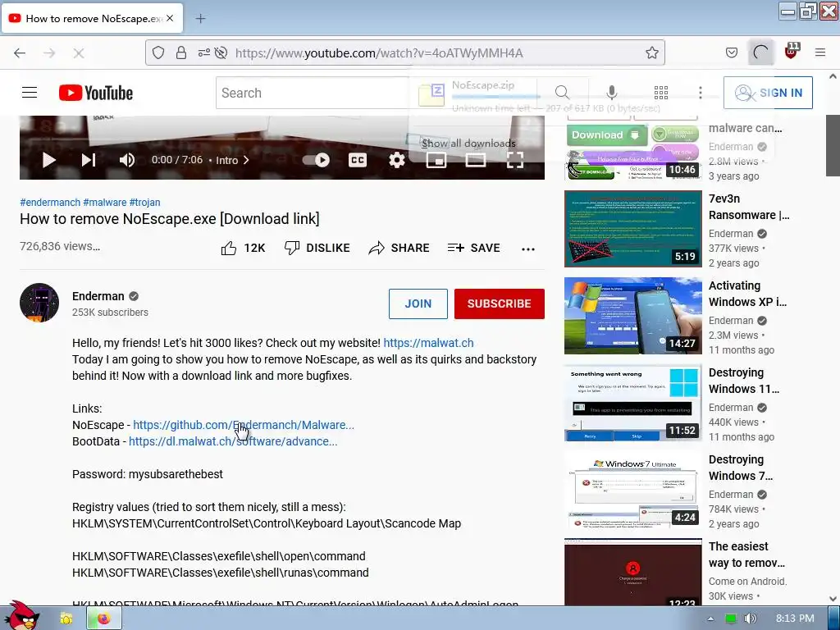This screenshot has height=630, width=840.
Task: Open Destroying Windows 11 video thumbnail
Action: (632, 402)
